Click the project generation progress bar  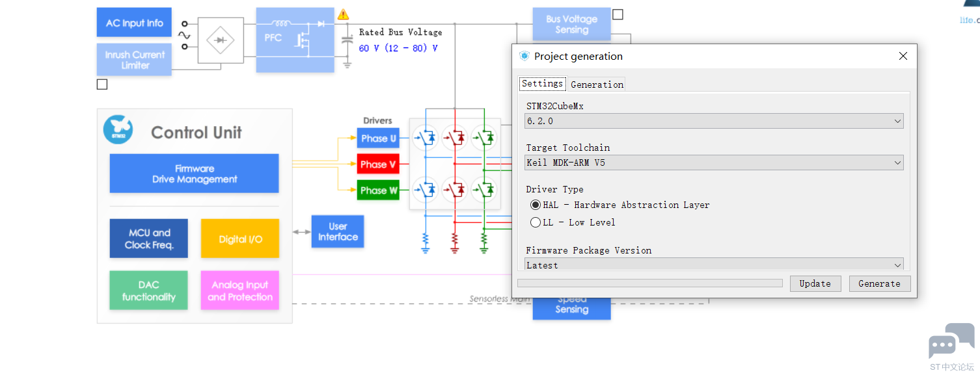[649, 283]
